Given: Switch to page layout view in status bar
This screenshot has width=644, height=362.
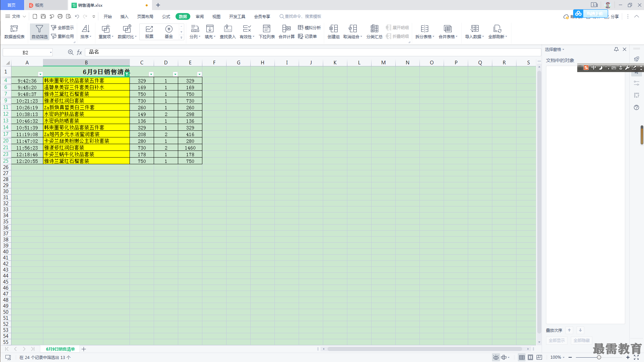Looking at the screenshot, I should (531, 357).
